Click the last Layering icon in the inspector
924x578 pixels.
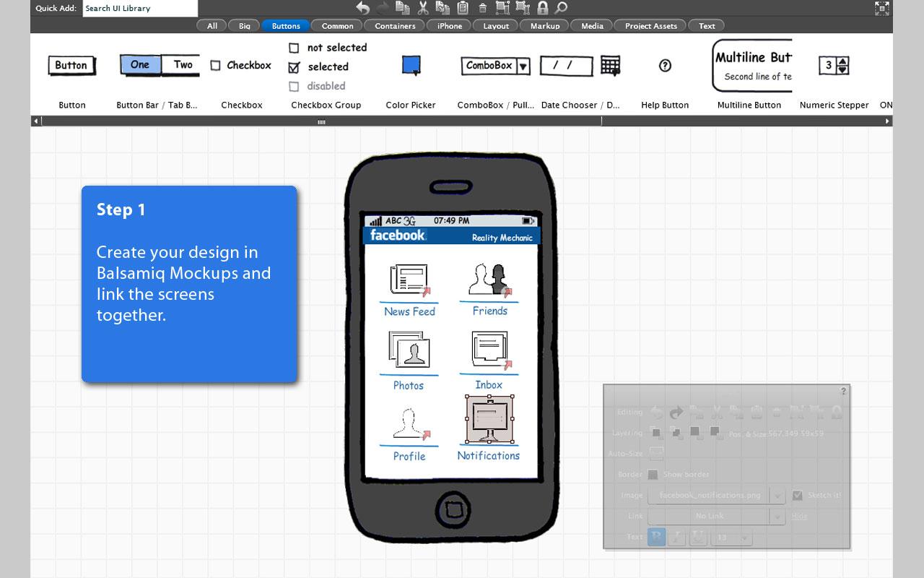715,432
